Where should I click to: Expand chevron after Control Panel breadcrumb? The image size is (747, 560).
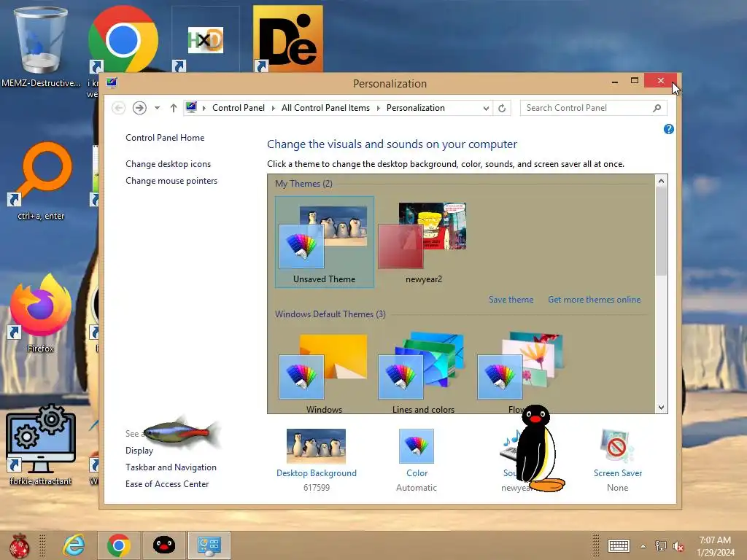(x=274, y=108)
